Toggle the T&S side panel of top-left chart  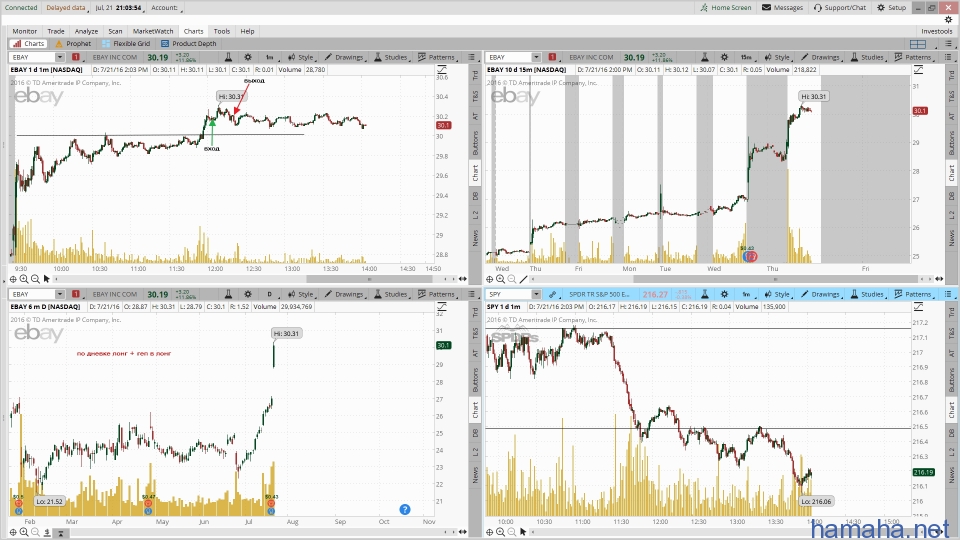[475, 96]
